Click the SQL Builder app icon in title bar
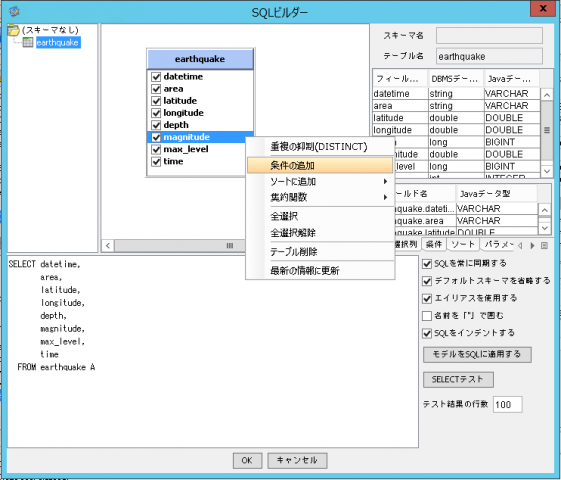The height and width of the screenshot is (480, 561). (x=14, y=11)
